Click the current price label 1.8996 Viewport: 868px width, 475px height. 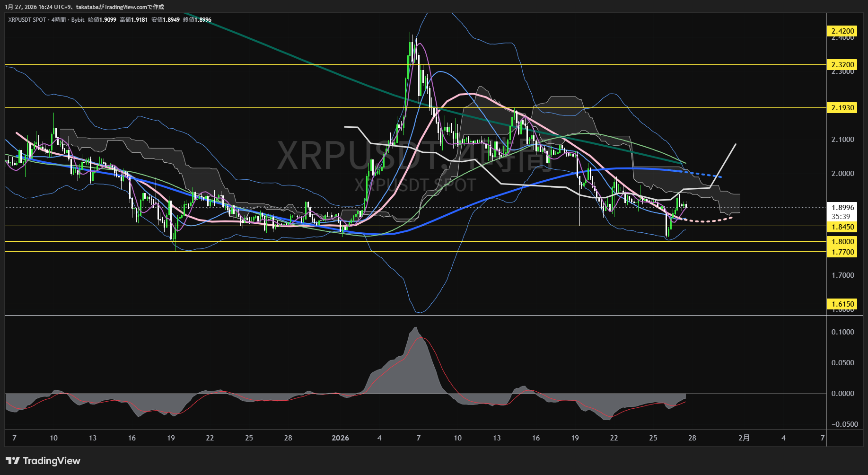pos(843,208)
